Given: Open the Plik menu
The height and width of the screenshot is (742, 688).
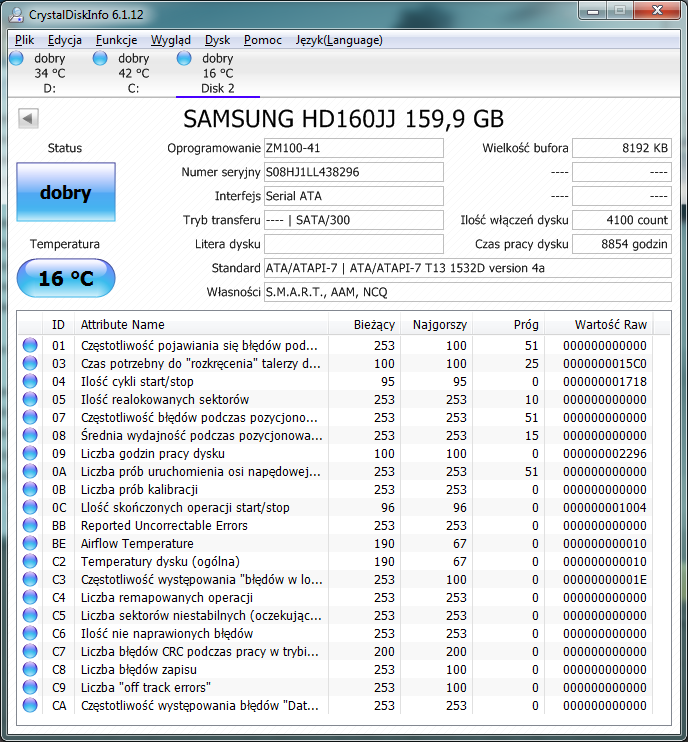Looking at the screenshot, I should [24, 40].
